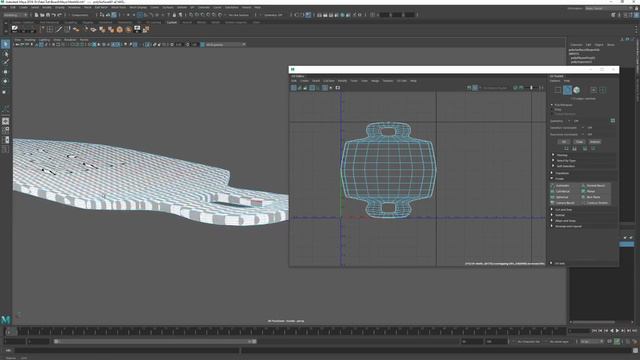The height and width of the screenshot is (360, 640).
Task: Pick the Lasso select tool in the toolbox
Action: [5, 54]
